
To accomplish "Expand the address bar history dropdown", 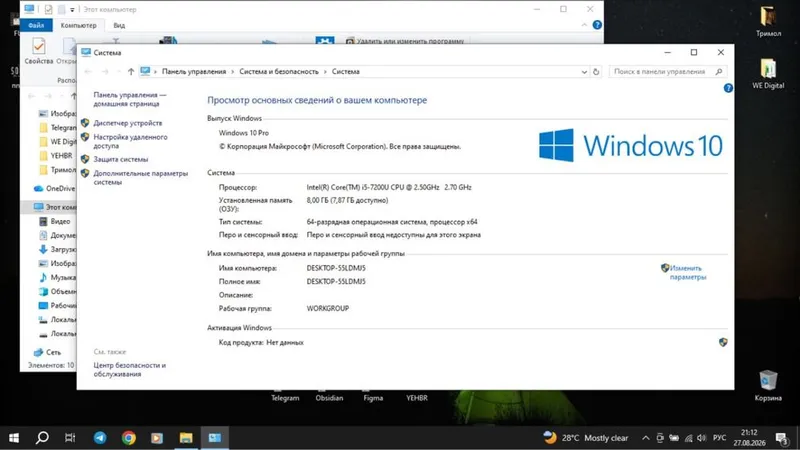I will (x=584, y=72).
